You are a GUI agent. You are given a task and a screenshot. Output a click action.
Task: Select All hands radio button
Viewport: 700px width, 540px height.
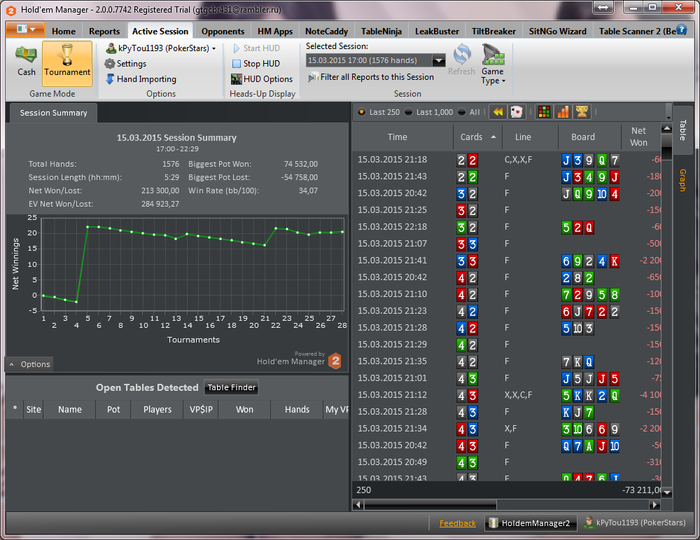tap(462, 112)
